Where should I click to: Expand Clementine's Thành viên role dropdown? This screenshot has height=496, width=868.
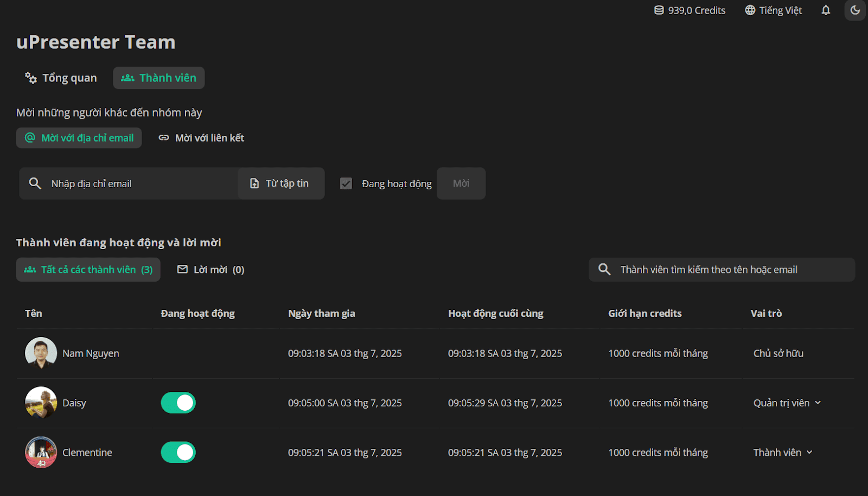click(783, 452)
